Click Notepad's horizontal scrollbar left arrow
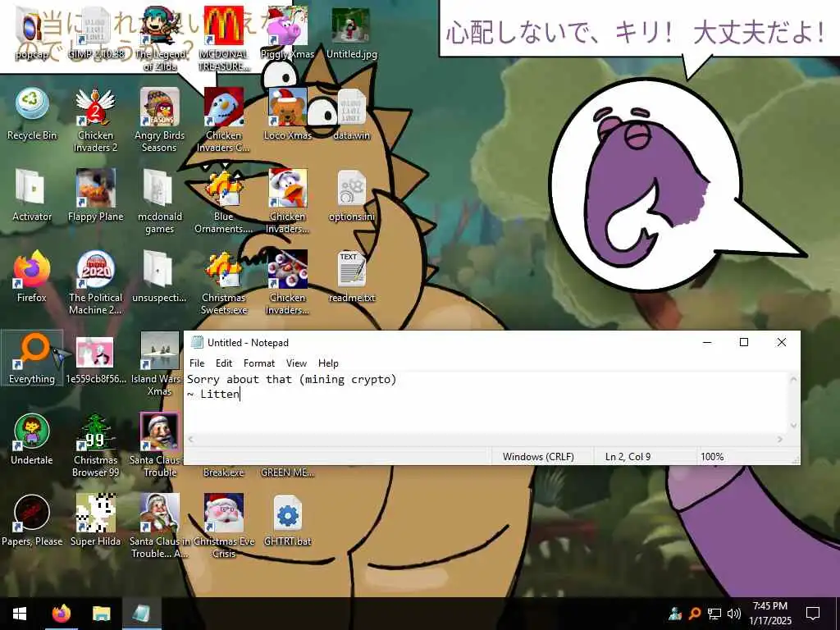The width and height of the screenshot is (840, 630). tap(190, 440)
